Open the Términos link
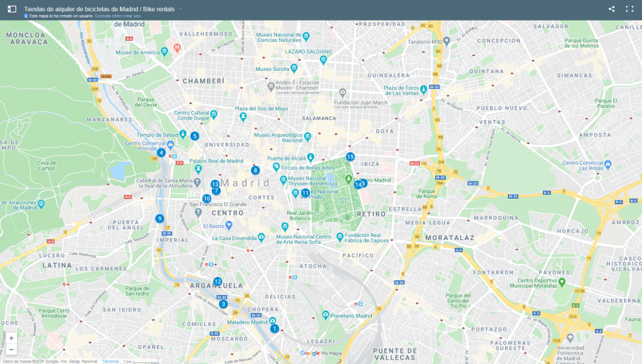Viewport: 642px width, 364px height. click(110, 361)
